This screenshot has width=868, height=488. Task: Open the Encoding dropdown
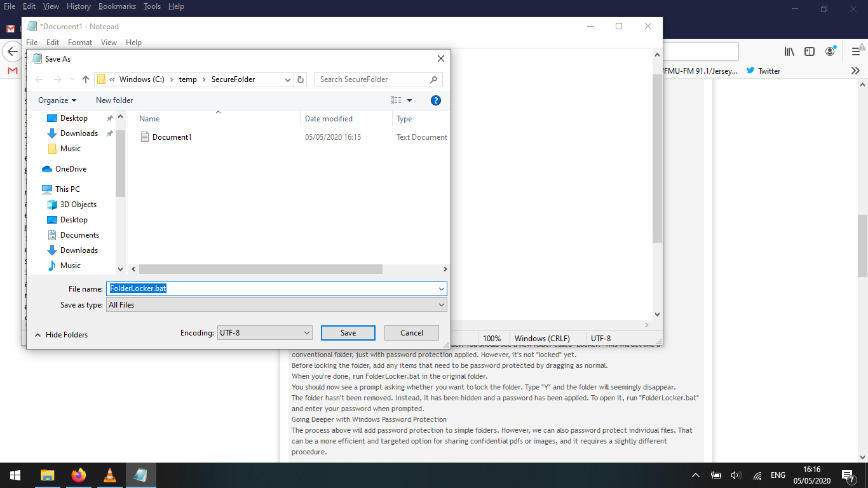pos(264,332)
